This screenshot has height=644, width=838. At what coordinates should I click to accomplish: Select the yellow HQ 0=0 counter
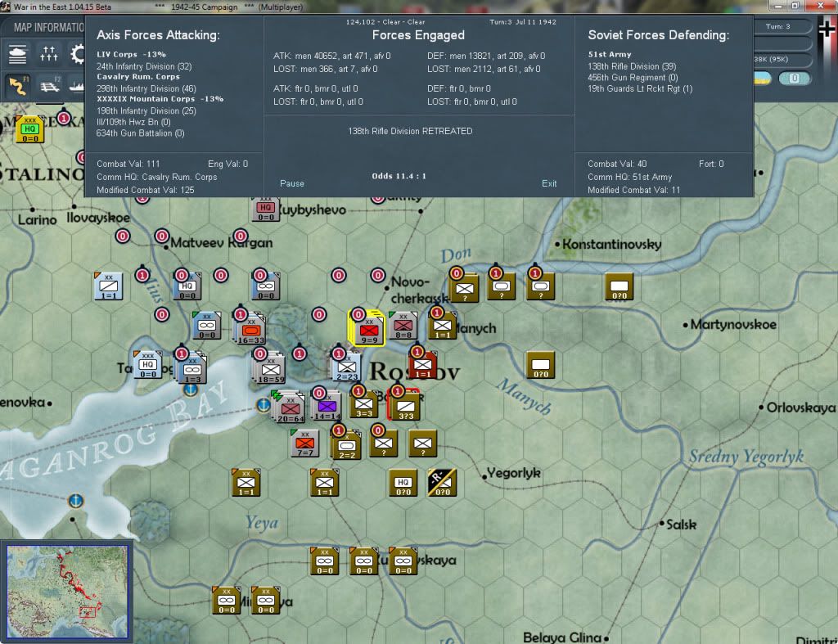(x=30, y=128)
